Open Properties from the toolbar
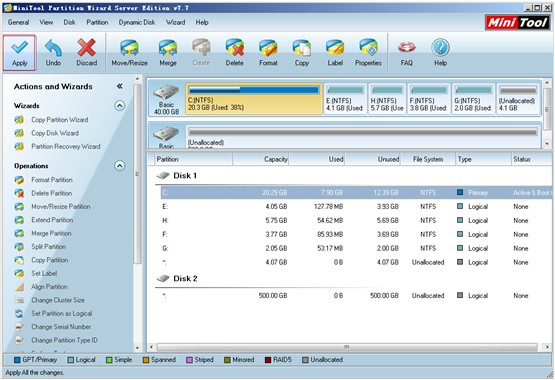This screenshot has height=380, width=555. (368, 52)
